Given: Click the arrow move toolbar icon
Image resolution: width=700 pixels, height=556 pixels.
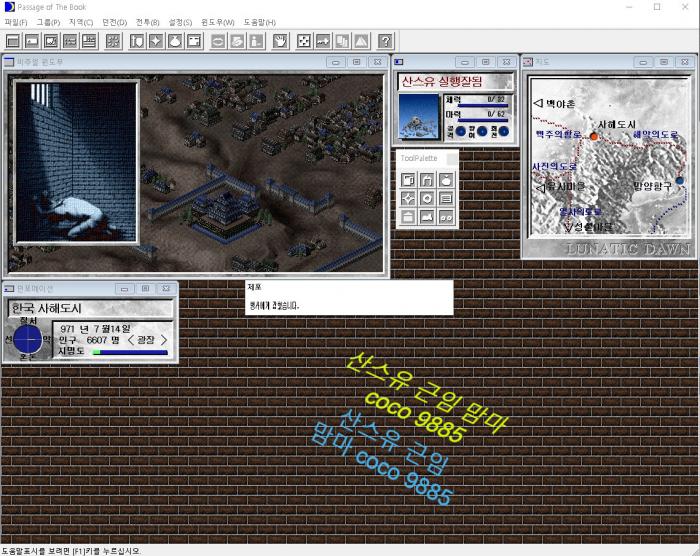Looking at the screenshot, I should point(323,41).
